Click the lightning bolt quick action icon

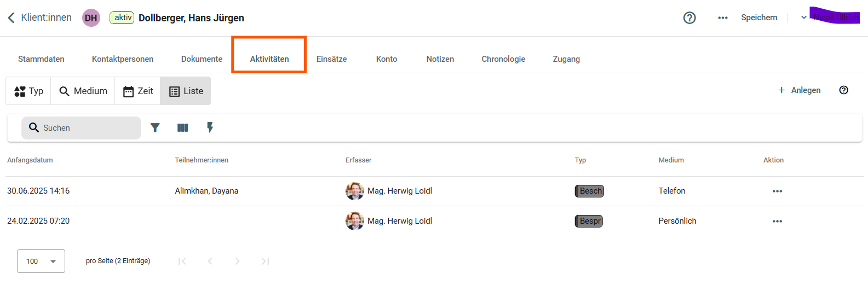pyautogui.click(x=210, y=127)
